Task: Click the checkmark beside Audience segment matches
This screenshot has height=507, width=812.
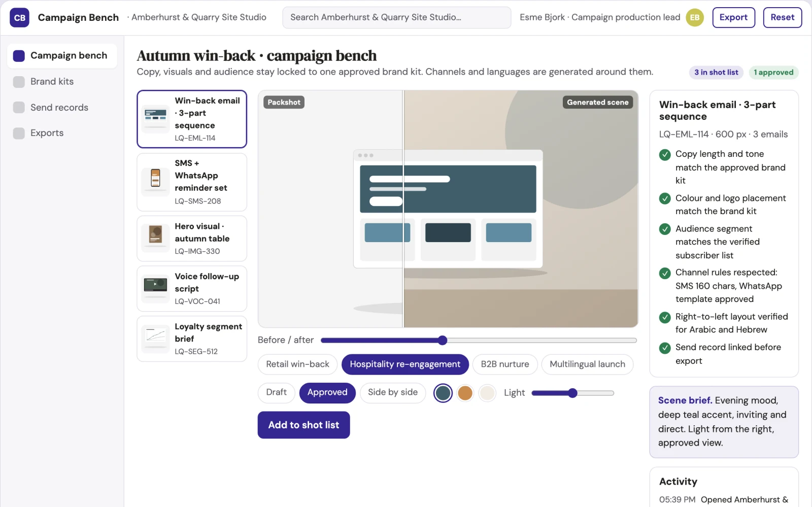Action: [665, 229]
